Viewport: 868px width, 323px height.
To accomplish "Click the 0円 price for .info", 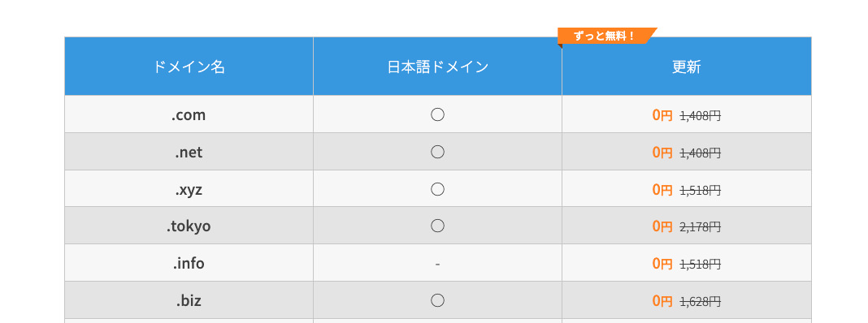I will (x=662, y=263).
